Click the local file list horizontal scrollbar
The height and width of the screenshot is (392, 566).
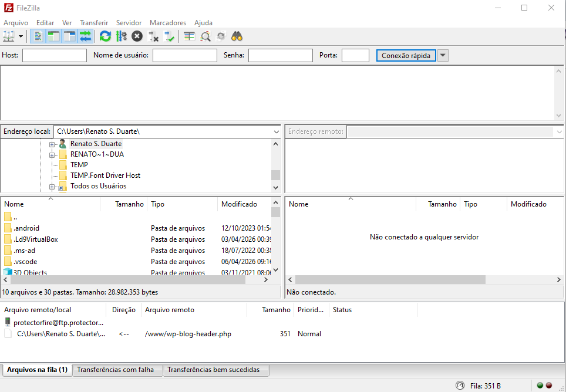point(123,280)
